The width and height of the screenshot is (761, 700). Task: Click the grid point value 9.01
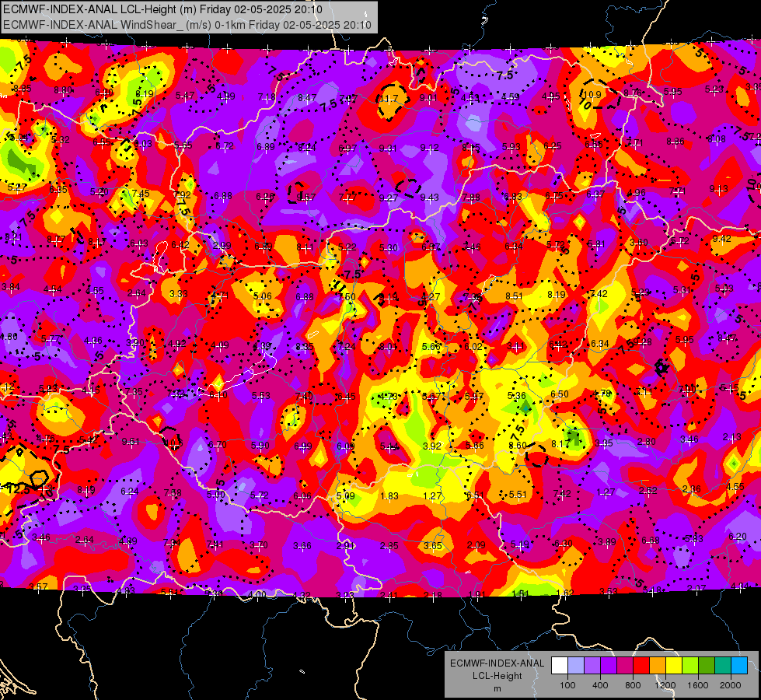428,98
